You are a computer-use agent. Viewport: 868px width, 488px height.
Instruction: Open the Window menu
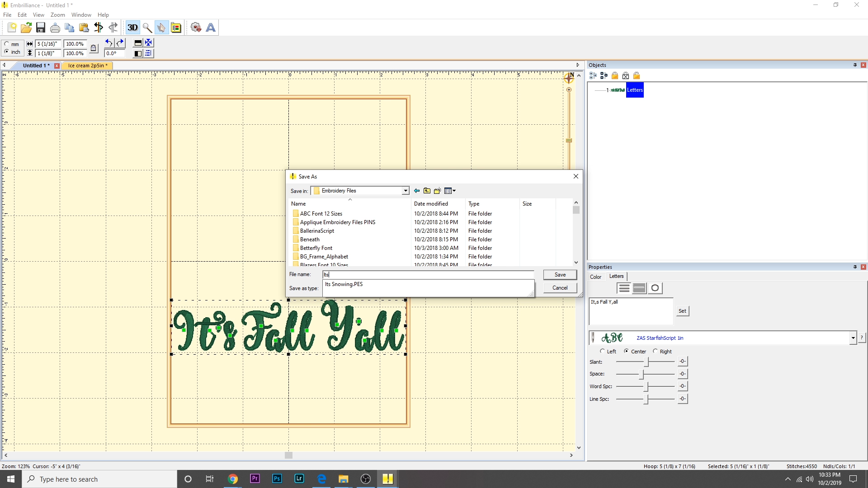[81, 14]
